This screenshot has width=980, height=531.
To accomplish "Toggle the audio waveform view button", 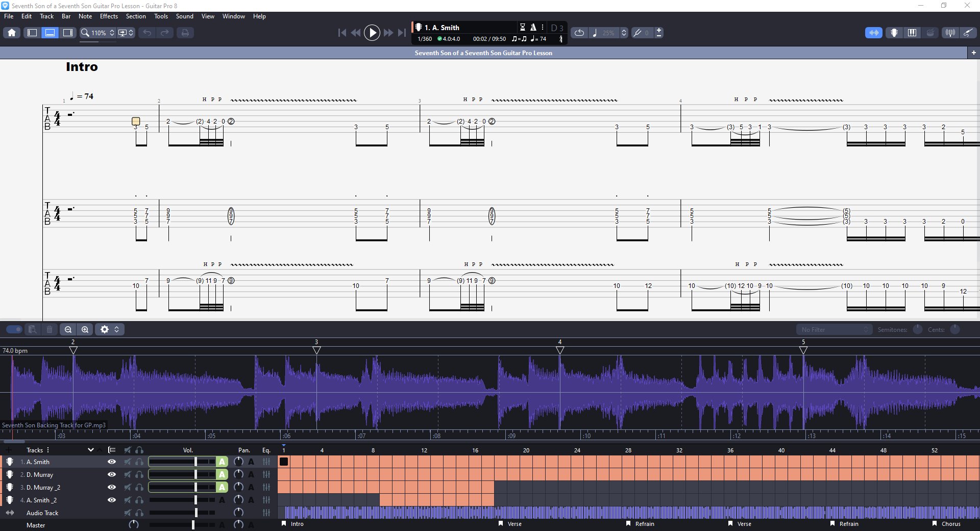I will pyautogui.click(x=874, y=33).
